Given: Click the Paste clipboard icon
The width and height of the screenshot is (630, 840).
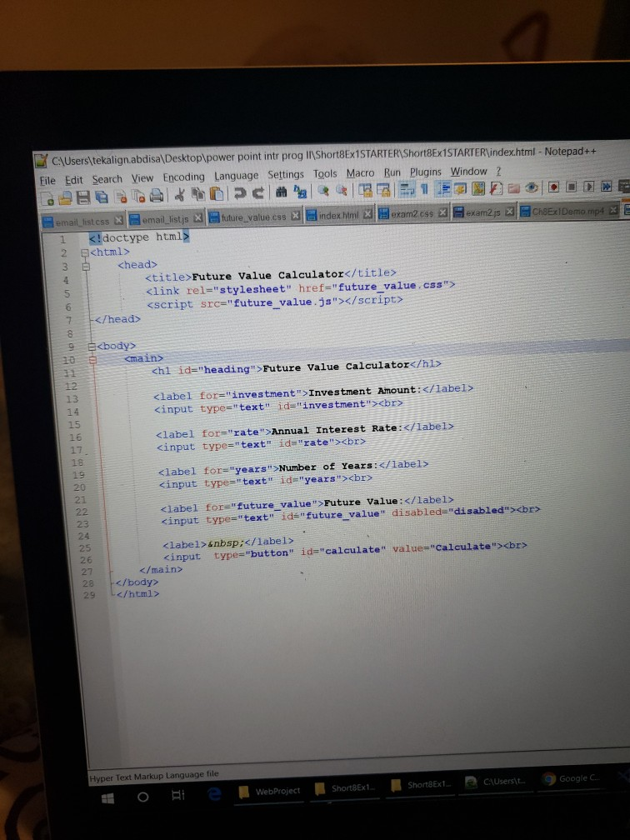Looking at the screenshot, I should coord(217,193).
